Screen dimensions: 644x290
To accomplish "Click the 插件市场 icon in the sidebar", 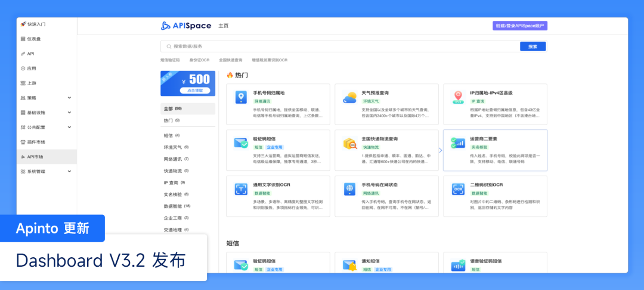I will (23, 142).
